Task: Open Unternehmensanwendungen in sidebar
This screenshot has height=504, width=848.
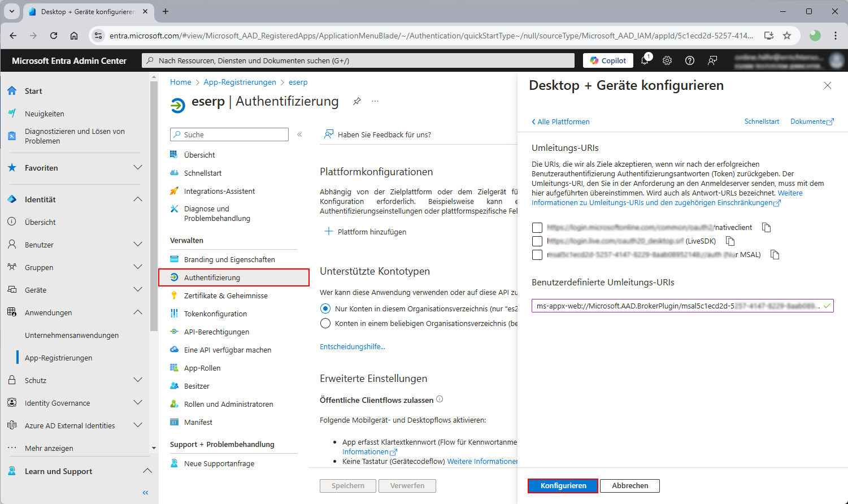Action: point(72,335)
